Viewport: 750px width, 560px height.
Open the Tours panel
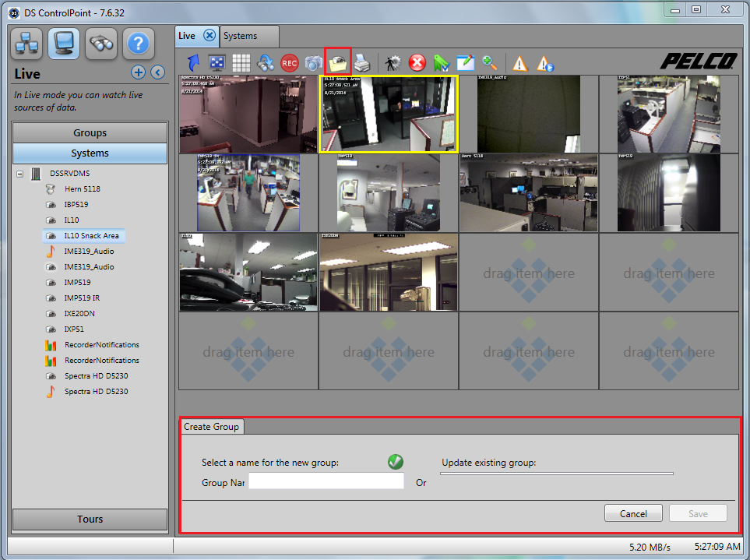[89, 519]
